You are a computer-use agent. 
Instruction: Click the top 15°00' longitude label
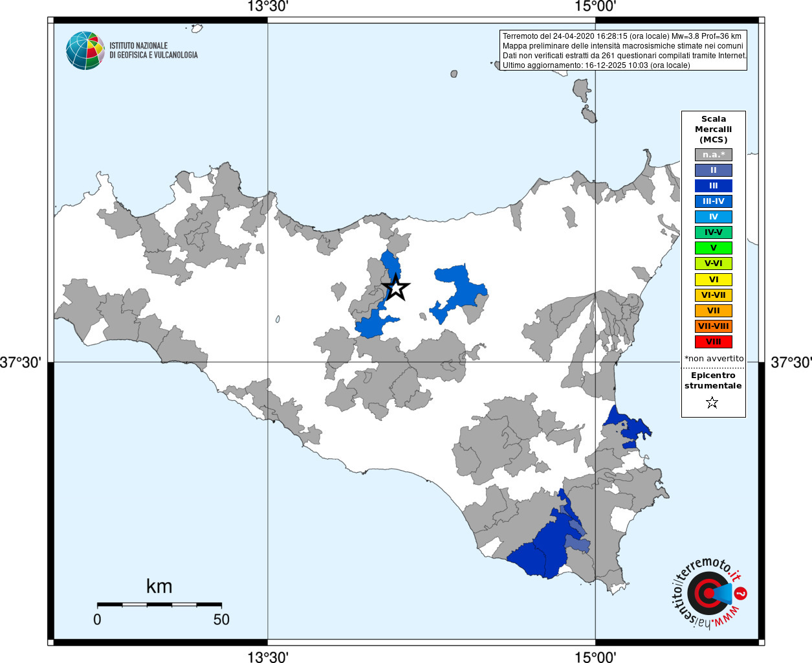(595, 7)
